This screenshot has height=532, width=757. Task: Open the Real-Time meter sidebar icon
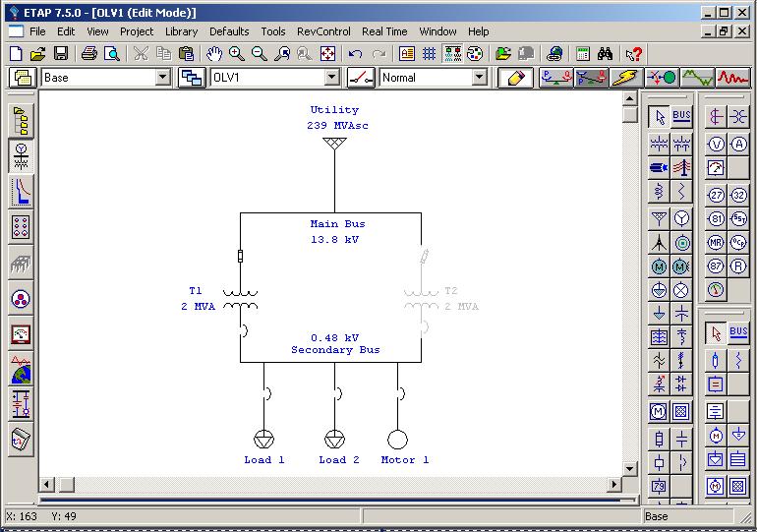point(21,334)
